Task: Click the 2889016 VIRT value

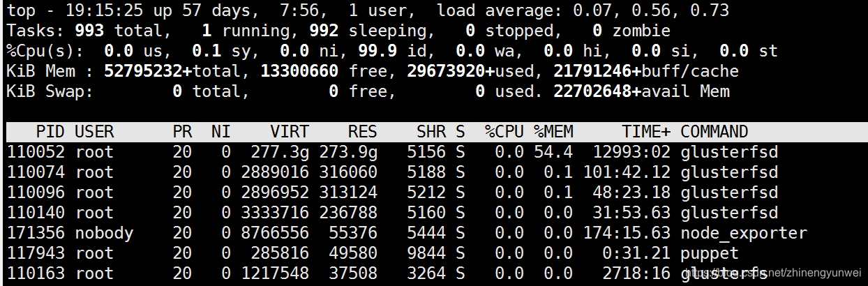Action: [275, 172]
